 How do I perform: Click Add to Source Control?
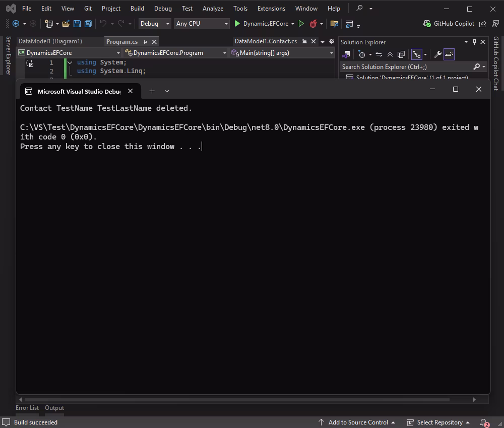pos(356,422)
